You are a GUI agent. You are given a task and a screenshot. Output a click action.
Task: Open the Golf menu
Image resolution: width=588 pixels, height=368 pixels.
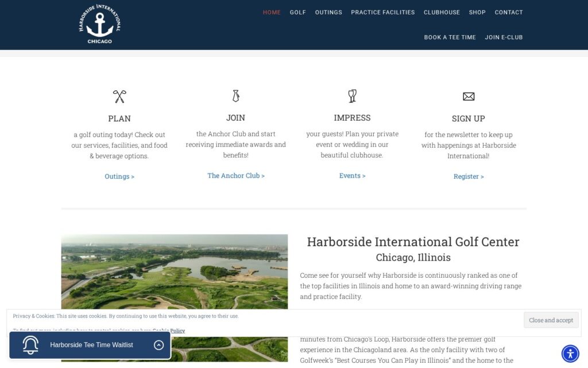click(x=298, y=13)
